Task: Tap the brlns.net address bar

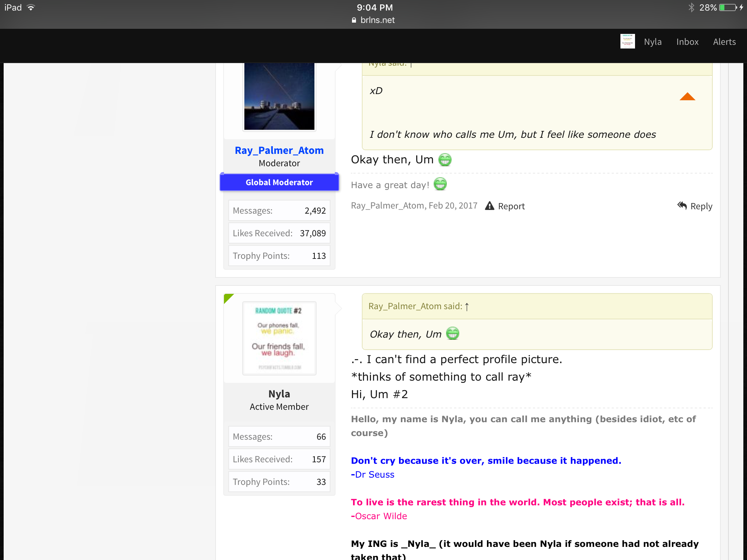Action: tap(373, 20)
